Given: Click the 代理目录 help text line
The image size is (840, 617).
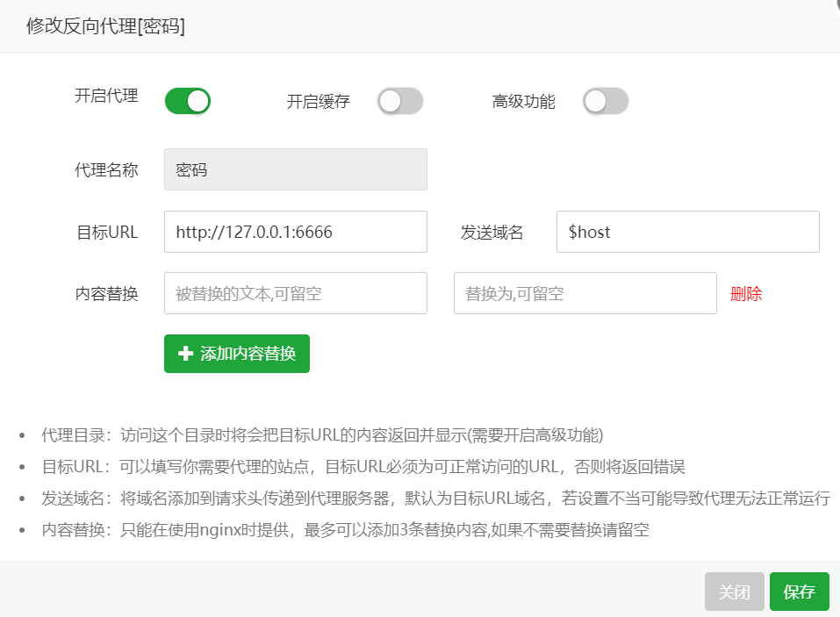Looking at the screenshot, I should (322, 435).
